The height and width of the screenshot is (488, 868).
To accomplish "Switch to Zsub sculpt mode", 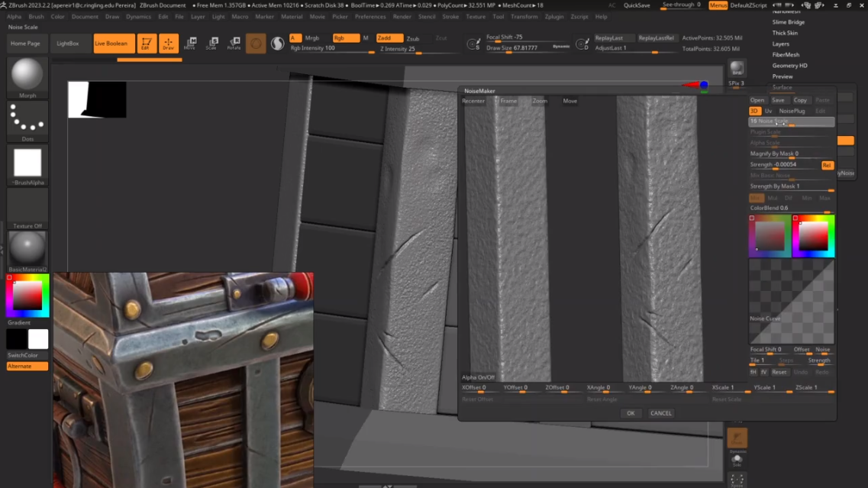I will point(413,38).
